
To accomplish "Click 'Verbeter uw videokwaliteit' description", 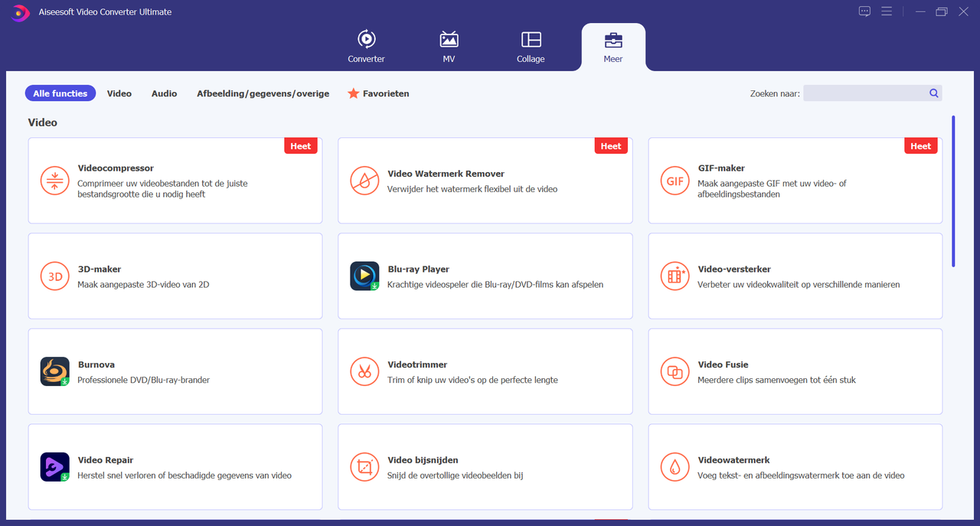I will click(799, 285).
